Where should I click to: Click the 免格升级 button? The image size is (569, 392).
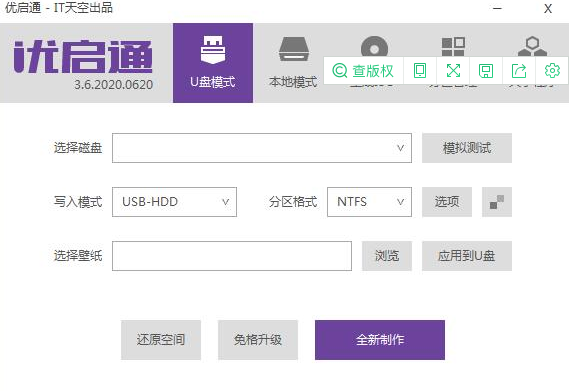[258, 340]
